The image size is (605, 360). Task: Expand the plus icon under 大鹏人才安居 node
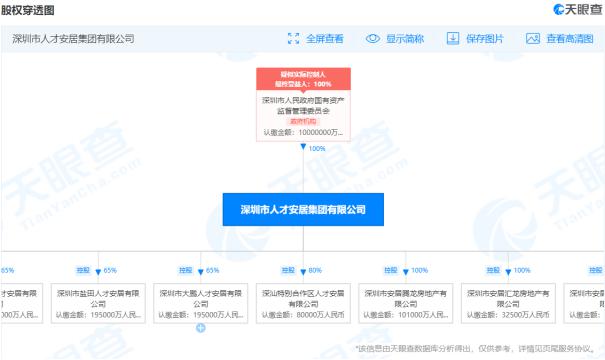point(201,328)
